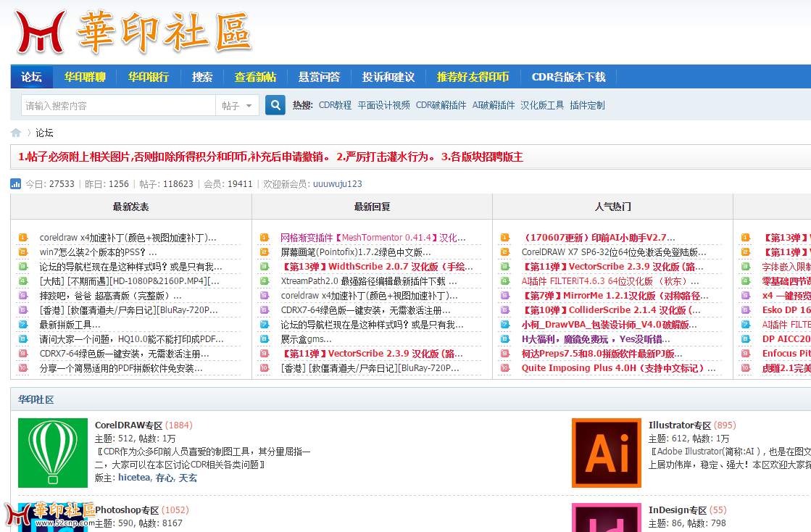Open post 小柯_DrawVBA_包装设计师_V4.0破解版
The image size is (811, 532).
[610, 325]
